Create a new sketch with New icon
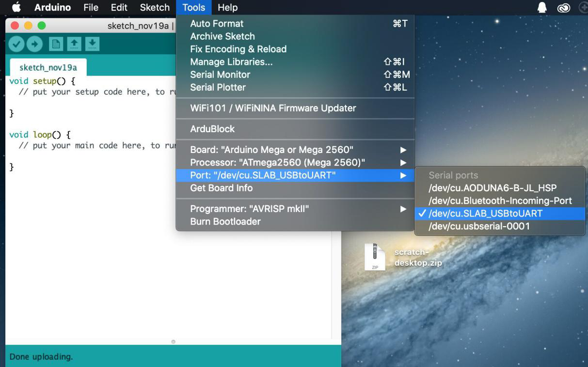Screen dimensions: 588x367 tap(56, 44)
